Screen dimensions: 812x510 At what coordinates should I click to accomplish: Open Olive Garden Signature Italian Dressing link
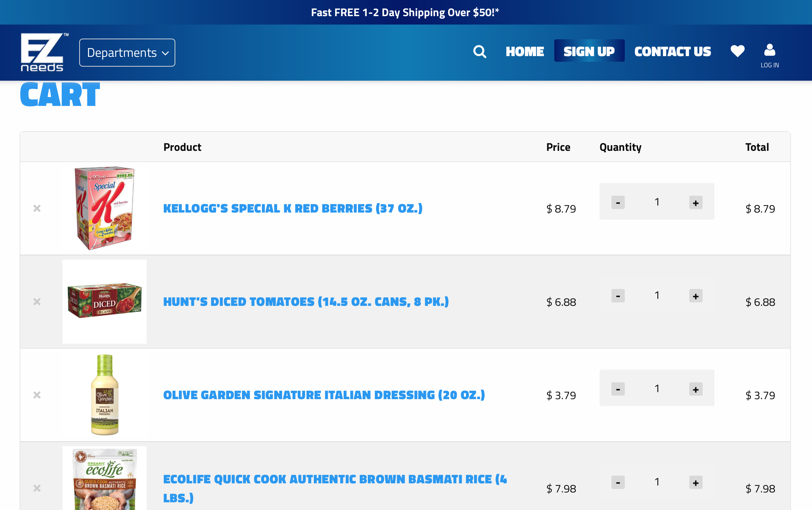[x=324, y=395]
